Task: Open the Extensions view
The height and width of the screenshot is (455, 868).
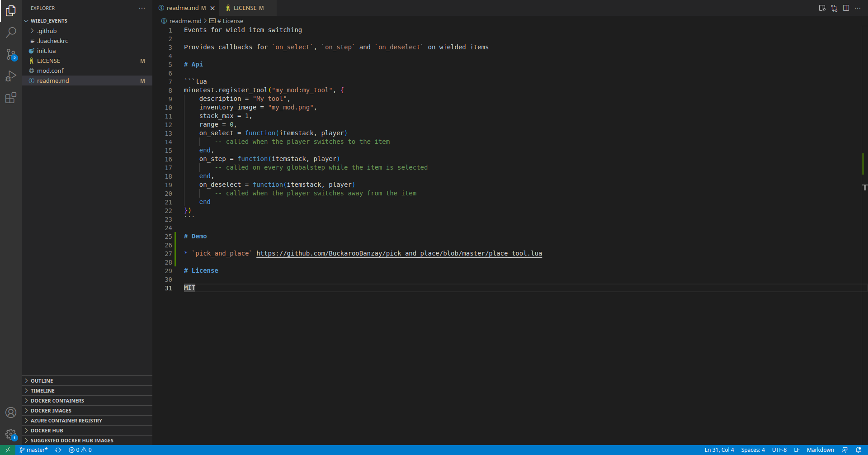Action: tap(11, 98)
